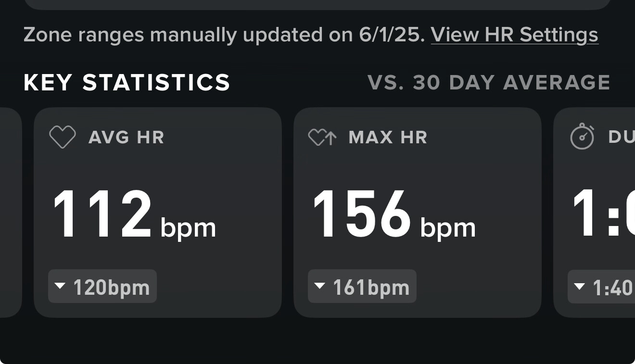This screenshot has height=364, width=635.
Task: Tap the MAX HR label
Action: pos(388,138)
